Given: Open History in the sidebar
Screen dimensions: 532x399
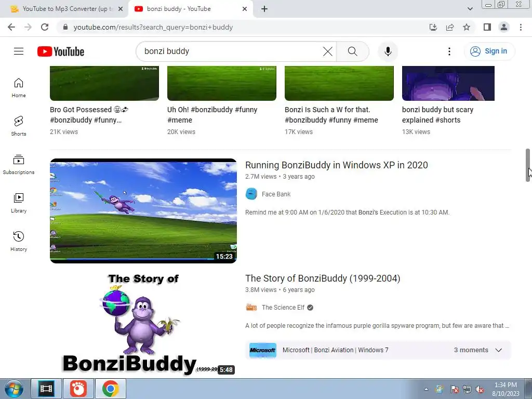Looking at the screenshot, I should (x=19, y=241).
